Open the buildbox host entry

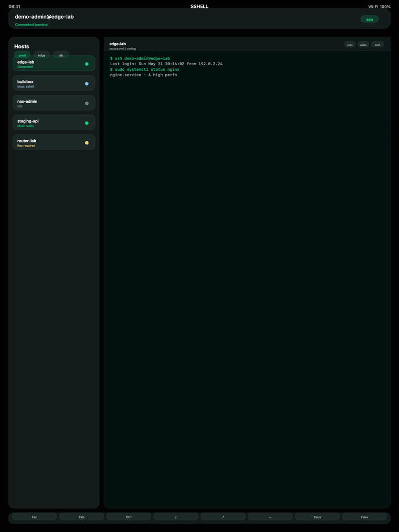point(54,83)
